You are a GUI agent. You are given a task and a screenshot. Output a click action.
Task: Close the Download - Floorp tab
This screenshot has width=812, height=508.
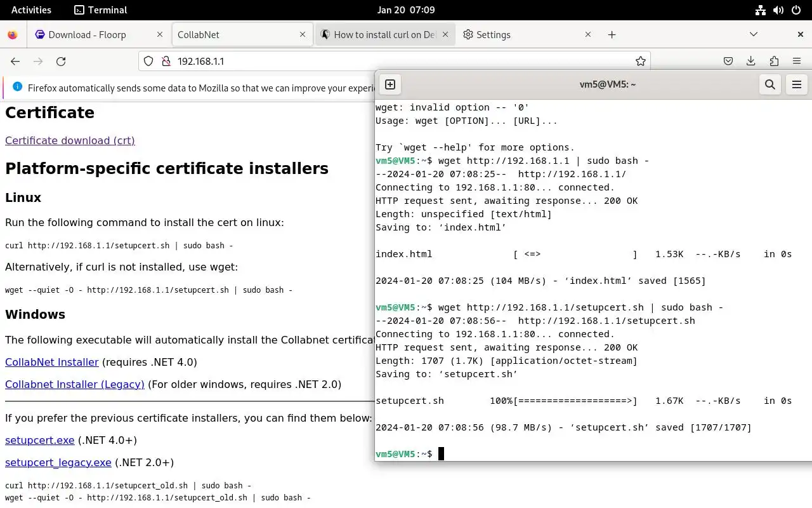(x=160, y=35)
